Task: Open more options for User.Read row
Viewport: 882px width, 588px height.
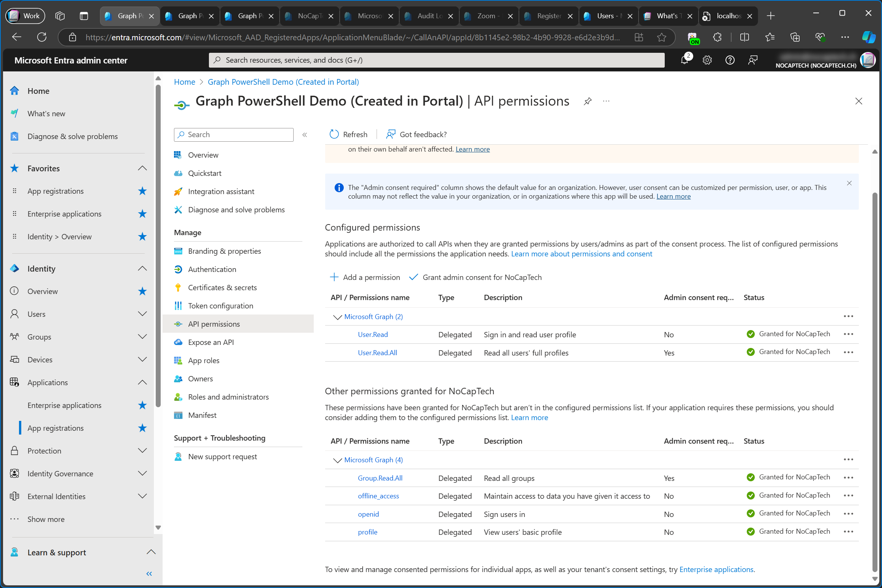Action: coord(848,334)
